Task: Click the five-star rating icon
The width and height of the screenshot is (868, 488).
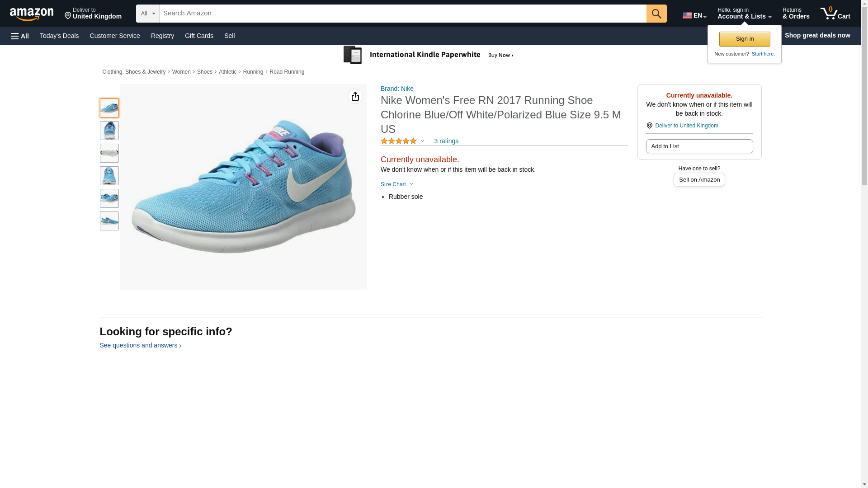Action: click(x=399, y=141)
